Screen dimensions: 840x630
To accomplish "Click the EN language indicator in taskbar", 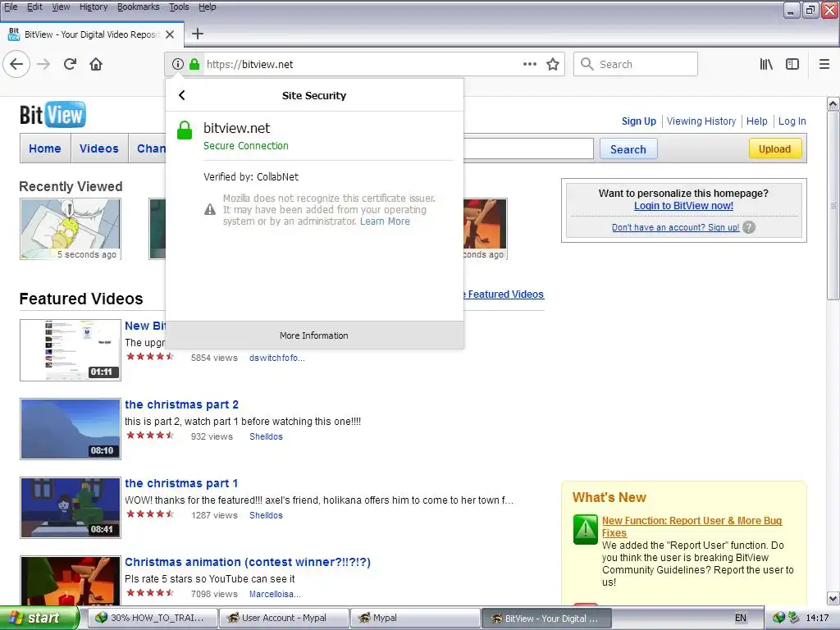I will [x=741, y=619].
